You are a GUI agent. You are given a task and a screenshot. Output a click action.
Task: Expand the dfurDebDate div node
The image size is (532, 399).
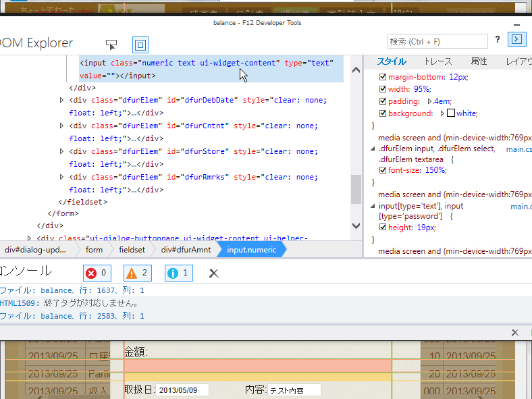coord(62,101)
